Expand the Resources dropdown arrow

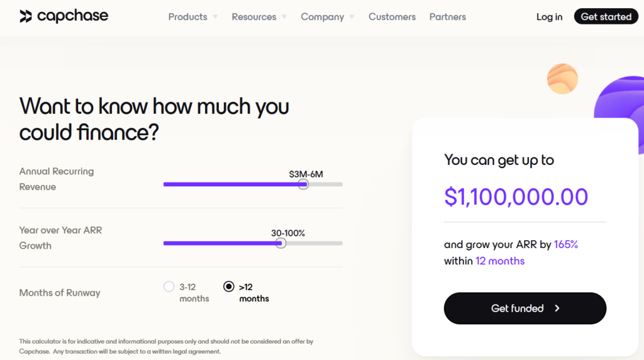284,17
